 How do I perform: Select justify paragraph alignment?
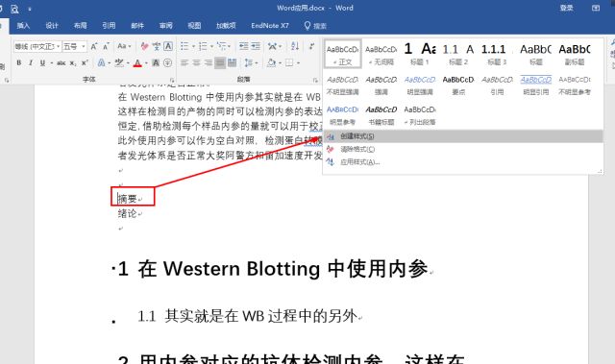pos(220,62)
